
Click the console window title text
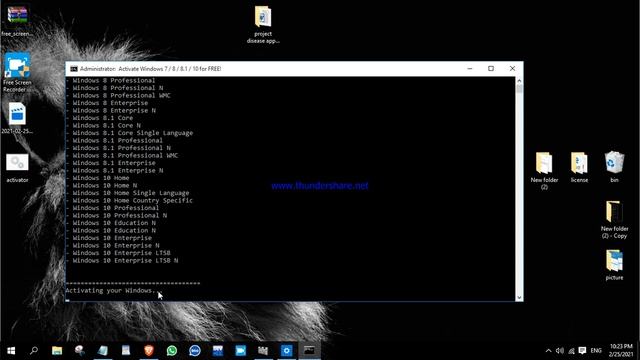click(x=151, y=69)
